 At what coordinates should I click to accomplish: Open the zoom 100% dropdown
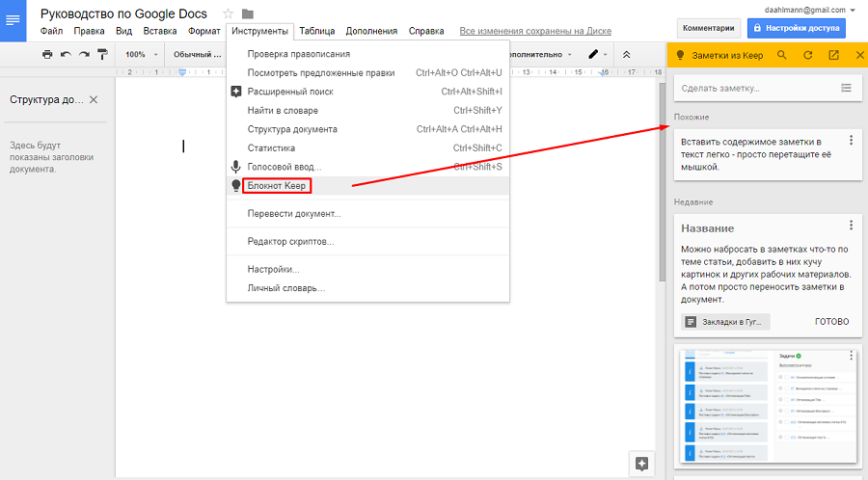141,54
